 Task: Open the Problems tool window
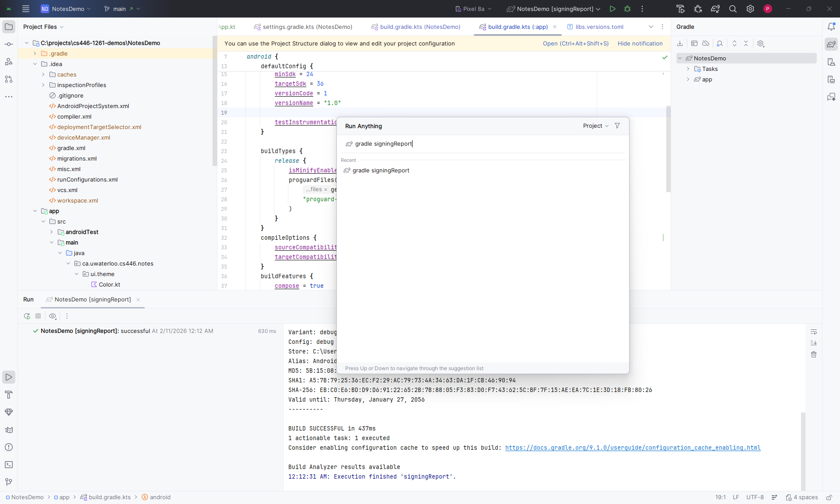(9, 447)
